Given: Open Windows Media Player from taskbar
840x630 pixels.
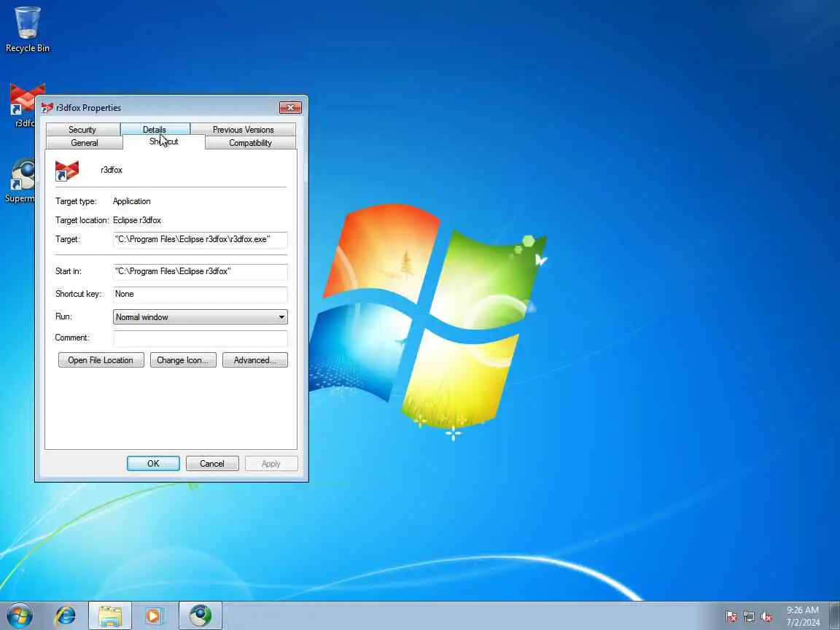Looking at the screenshot, I should pos(154,615).
